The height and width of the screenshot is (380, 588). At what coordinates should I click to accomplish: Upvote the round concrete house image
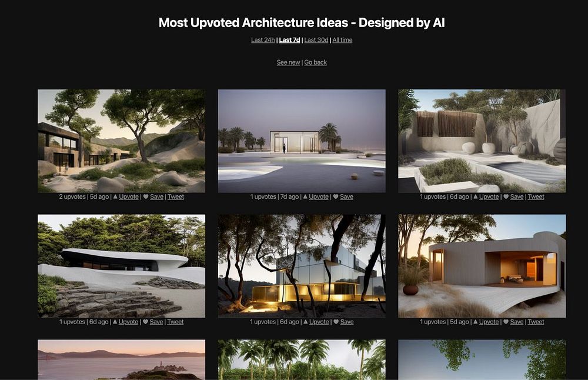489,322
